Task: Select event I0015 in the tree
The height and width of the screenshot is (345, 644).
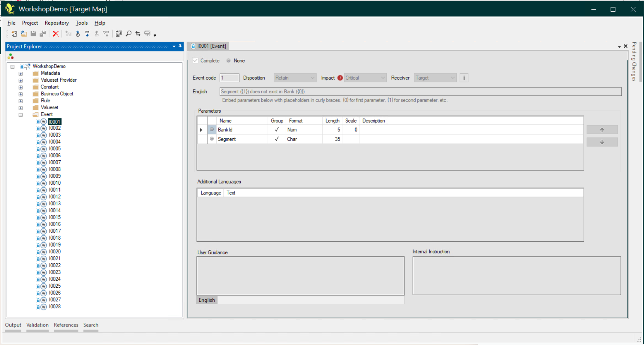Action: point(55,217)
